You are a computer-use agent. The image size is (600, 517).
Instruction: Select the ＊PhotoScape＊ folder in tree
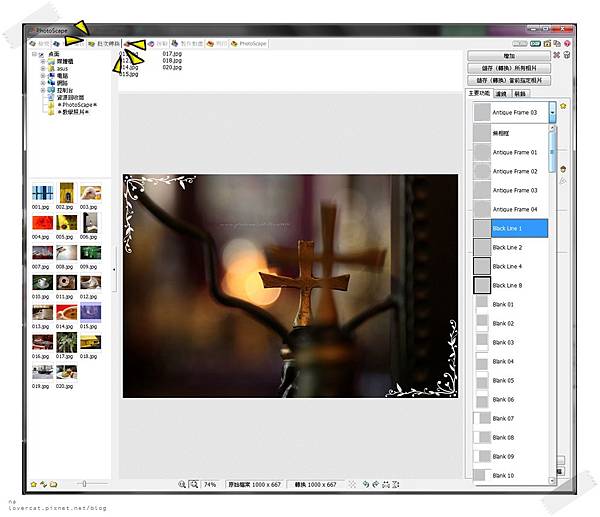coord(77,104)
